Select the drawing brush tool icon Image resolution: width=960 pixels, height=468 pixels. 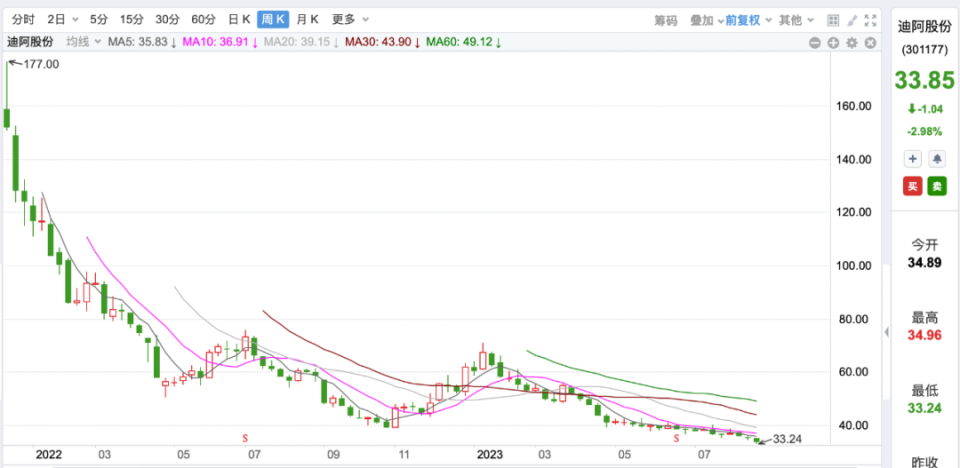[x=851, y=20]
